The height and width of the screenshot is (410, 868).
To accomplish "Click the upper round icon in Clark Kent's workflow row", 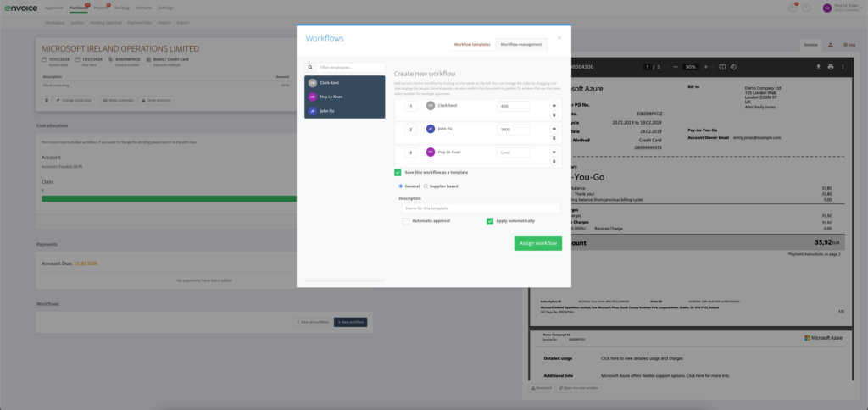I will pos(554,105).
